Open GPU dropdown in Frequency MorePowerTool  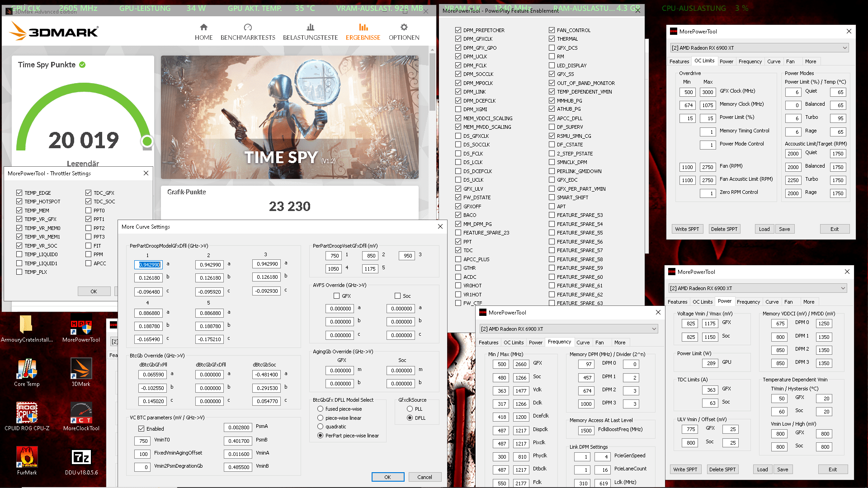(x=568, y=329)
